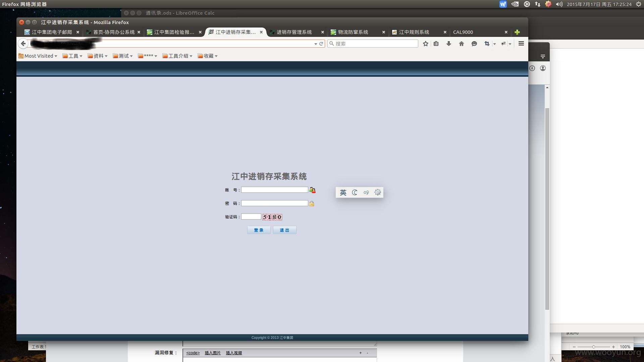Switch input method via 英 icon

tap(343, 192)
